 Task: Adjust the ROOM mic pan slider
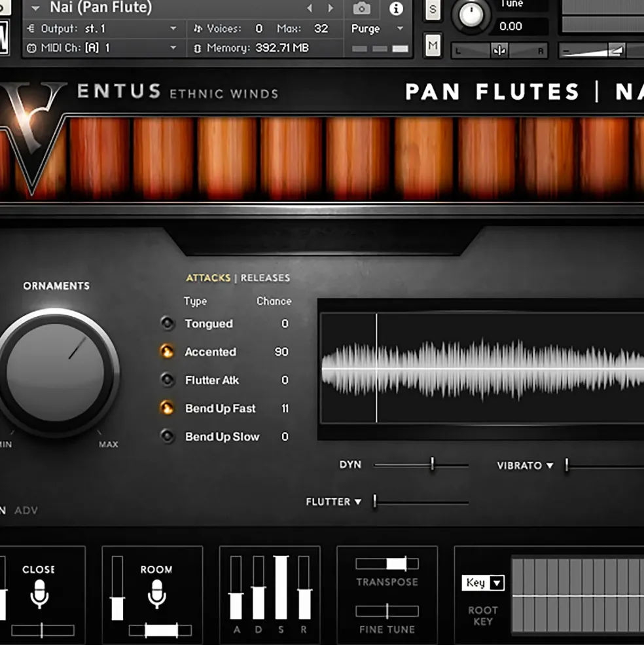pos(160,630)
